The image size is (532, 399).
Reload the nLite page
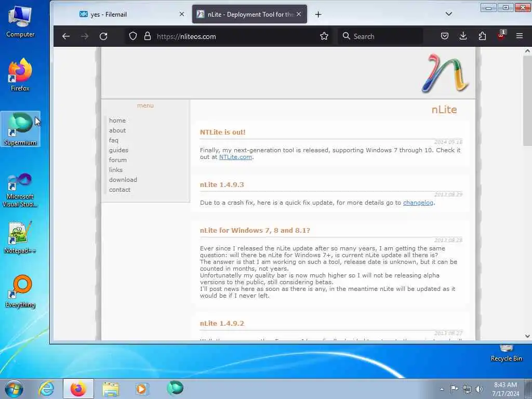[103, 36]
